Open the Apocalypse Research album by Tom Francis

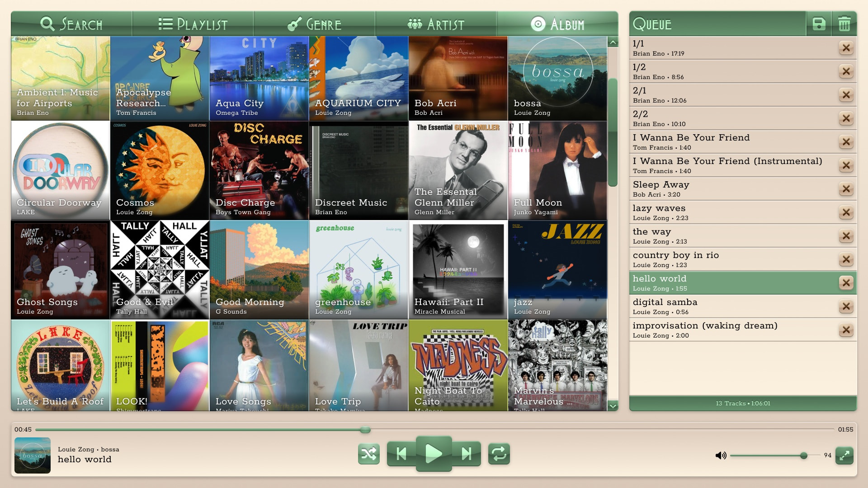(x=160, y=79)
